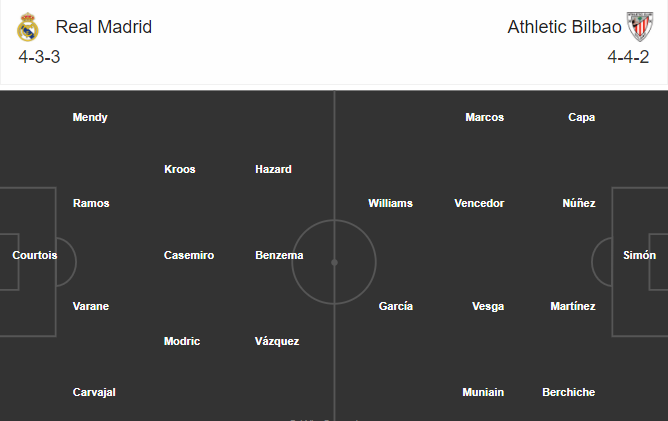The width and height of the screenshot is (668, 421).
Task: Select Vázquez in the forward line
Action: pos(277,341)
